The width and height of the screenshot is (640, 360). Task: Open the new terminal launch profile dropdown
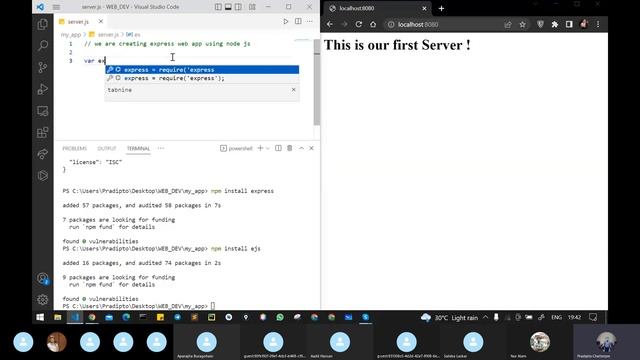[268, 148]
